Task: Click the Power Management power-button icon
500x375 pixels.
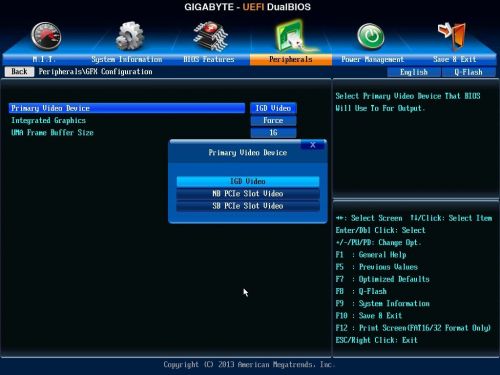Action: pyautogui.click(x=371, y=36)
